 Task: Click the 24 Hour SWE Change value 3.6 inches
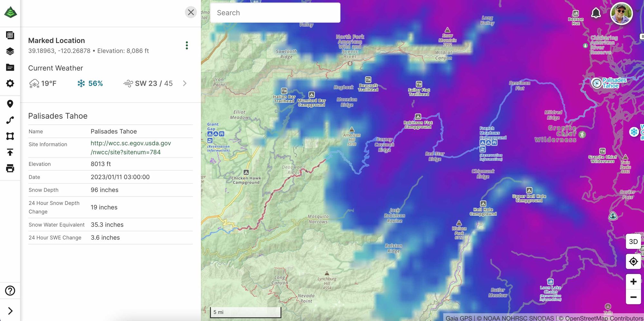105,237
